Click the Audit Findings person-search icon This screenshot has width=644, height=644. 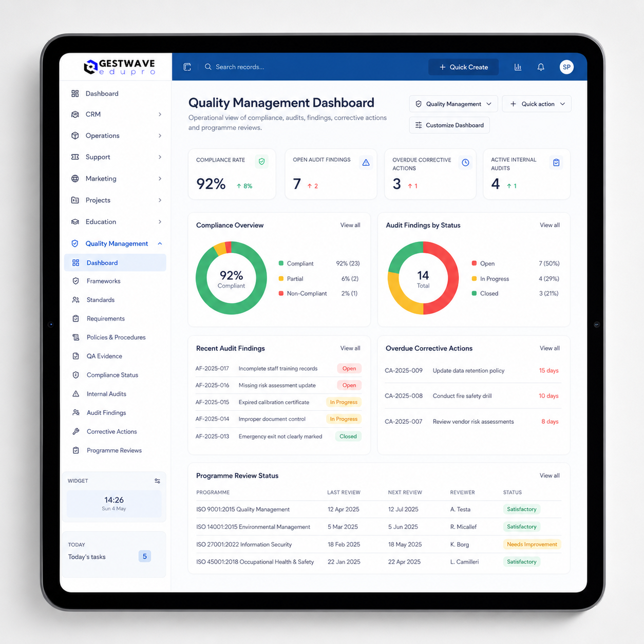(76, 412)
